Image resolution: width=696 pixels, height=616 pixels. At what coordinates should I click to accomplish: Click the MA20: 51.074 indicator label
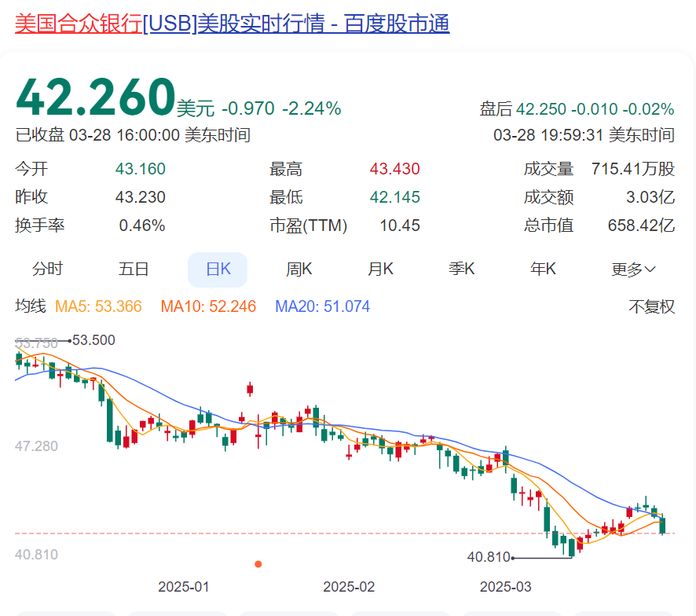pos(322,306)
